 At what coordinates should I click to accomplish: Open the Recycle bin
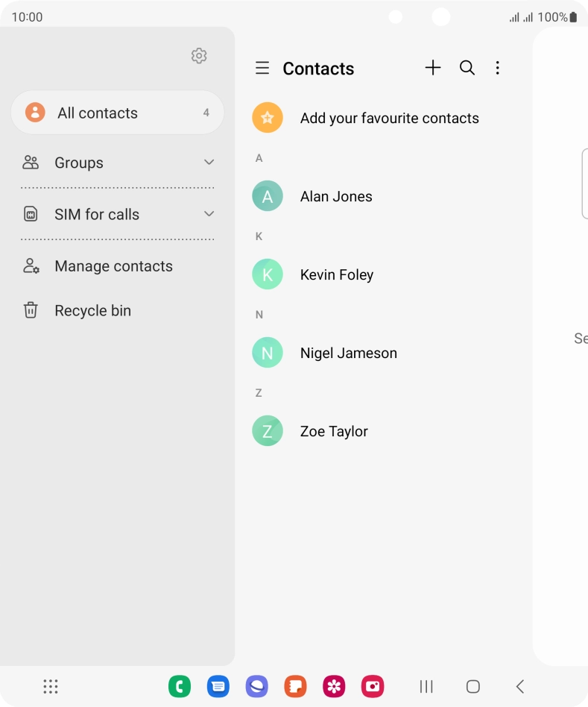92,311
